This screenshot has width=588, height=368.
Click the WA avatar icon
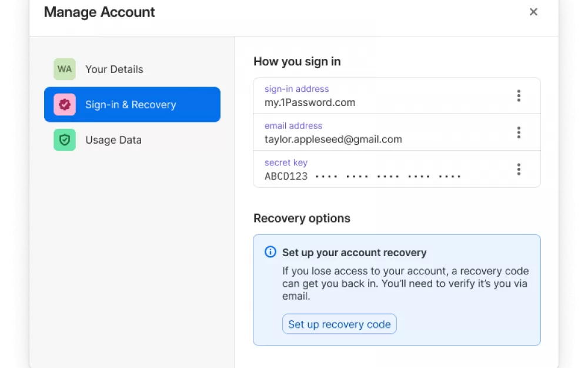65,69
